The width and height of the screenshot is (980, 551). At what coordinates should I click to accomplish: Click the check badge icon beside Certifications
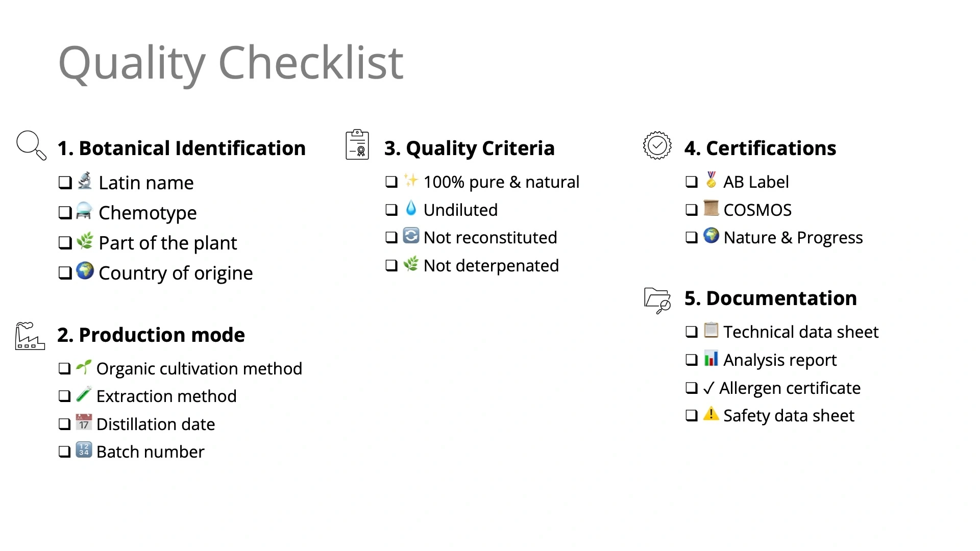point(657,145)
